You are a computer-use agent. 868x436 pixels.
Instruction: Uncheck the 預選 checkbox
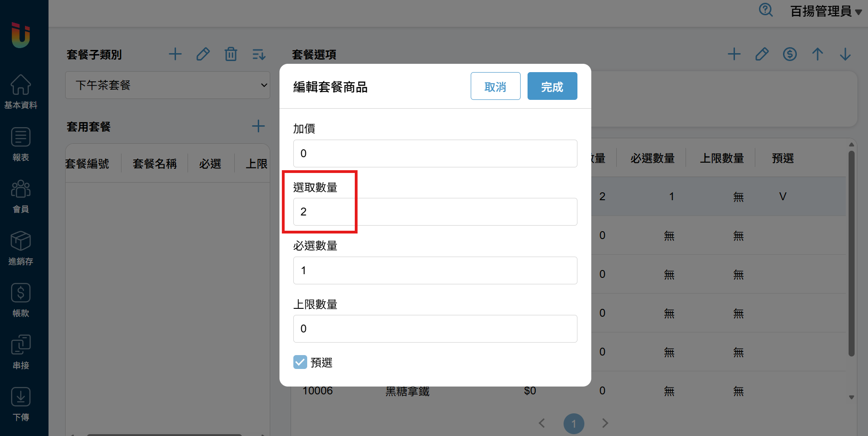[300, 362]
